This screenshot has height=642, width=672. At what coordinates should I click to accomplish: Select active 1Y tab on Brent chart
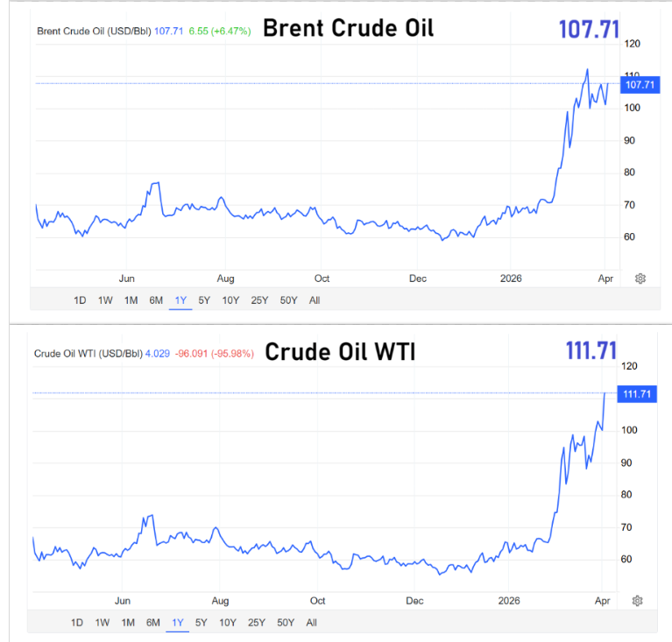point(180,300)
